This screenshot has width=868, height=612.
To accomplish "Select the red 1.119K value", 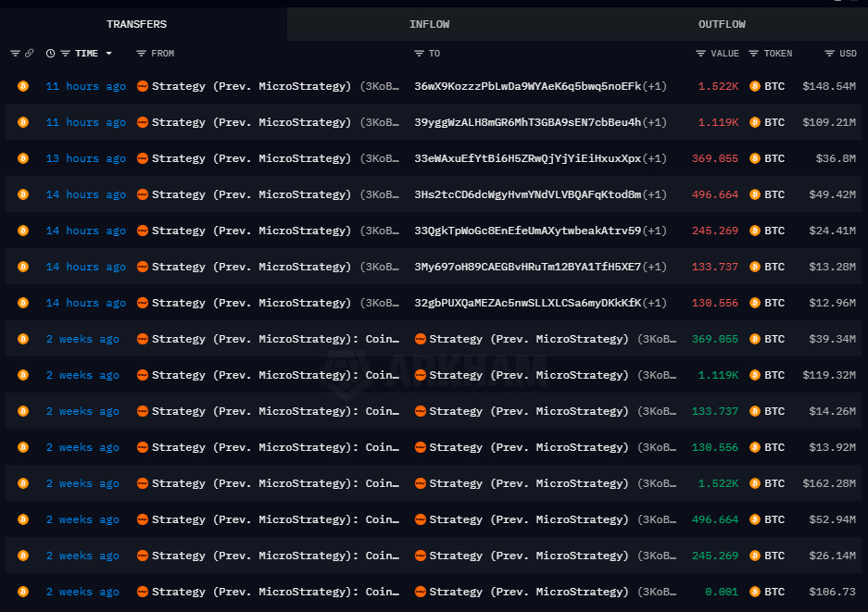I will pos(718,122).
